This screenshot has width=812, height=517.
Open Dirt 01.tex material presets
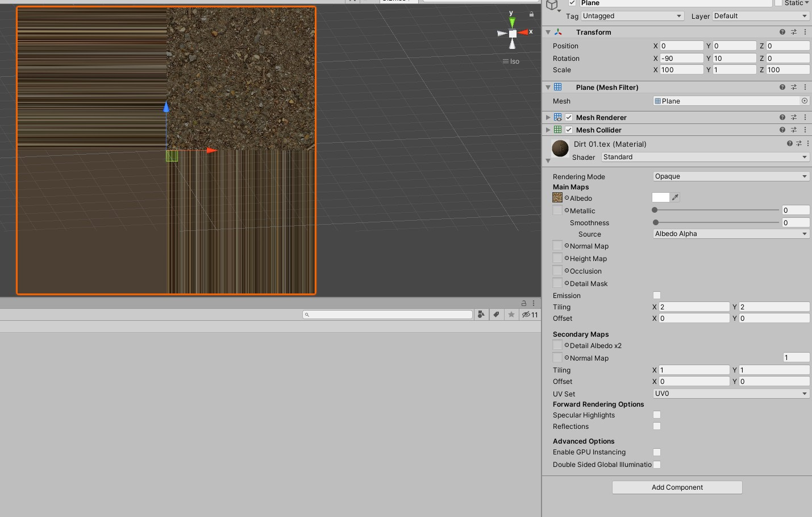tap(799, 144)
